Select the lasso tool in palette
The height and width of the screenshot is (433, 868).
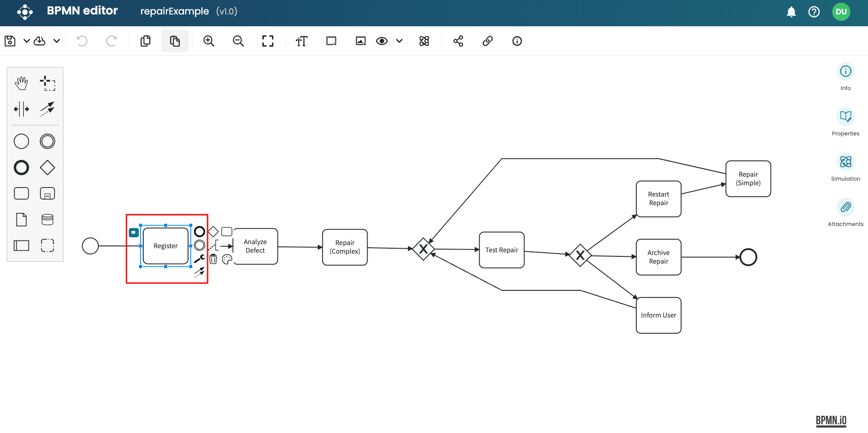pyautogui.click(x=47, y=83)
